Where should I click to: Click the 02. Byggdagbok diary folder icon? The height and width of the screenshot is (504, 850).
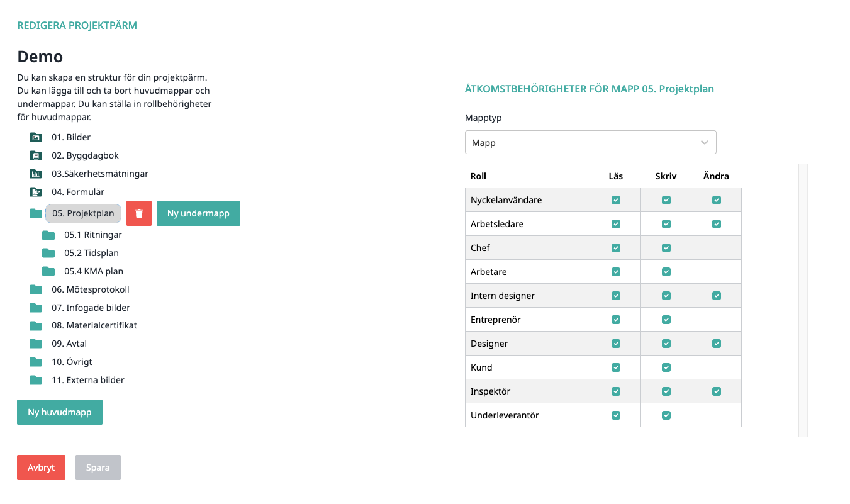click(x=36, y=155)
